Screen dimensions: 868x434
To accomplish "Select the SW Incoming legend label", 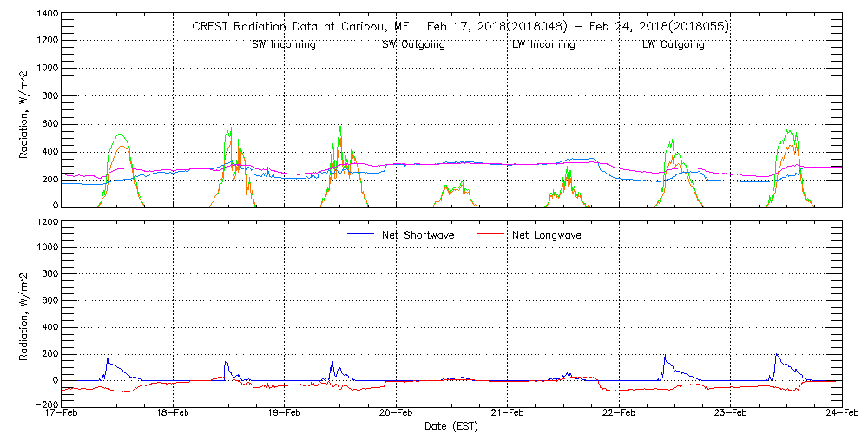I will [x=285, y=44].
